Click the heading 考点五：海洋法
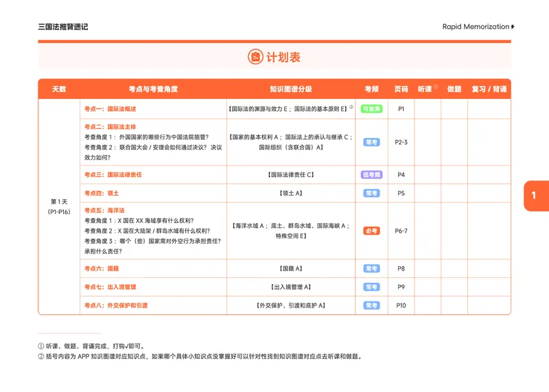Viewport: 549px width, 392px height. coord(104,210)
